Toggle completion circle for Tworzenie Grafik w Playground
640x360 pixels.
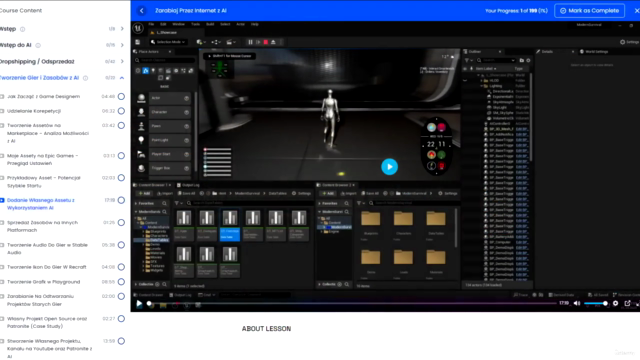point(121,282)
